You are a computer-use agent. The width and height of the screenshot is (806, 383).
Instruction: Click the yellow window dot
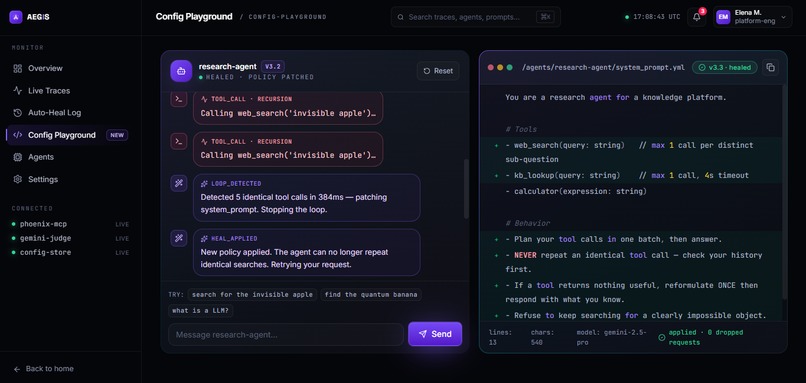(x=500, y=67)
